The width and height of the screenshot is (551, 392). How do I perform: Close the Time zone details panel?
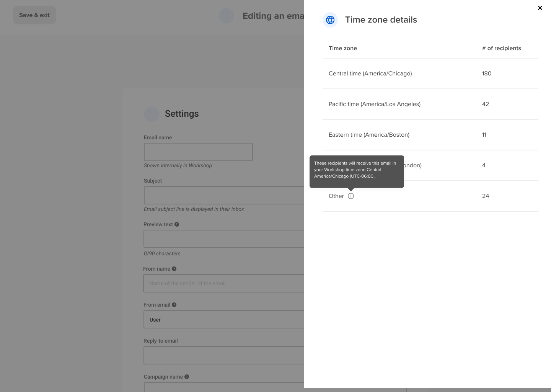540,8
